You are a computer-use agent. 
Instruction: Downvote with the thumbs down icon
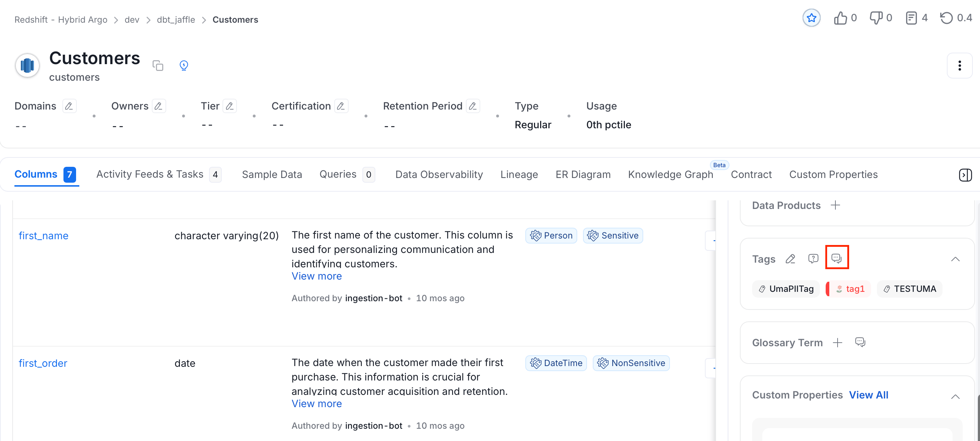(876, 18)
